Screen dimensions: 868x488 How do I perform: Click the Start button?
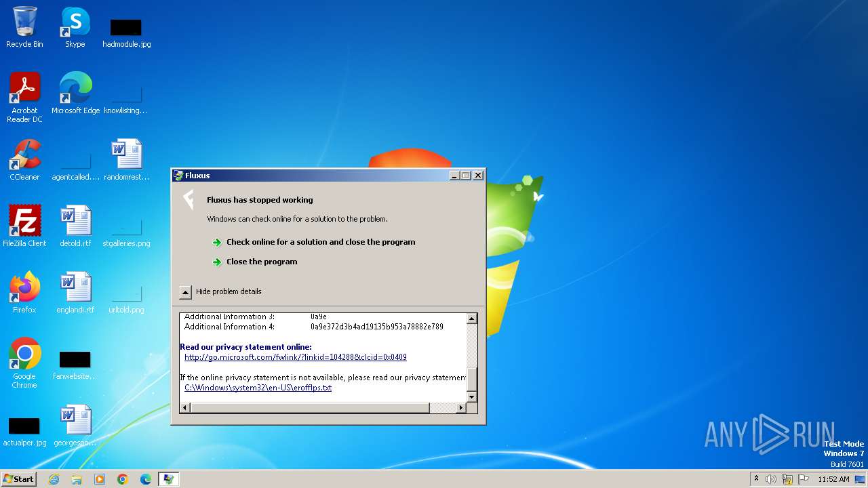pos(19,479)
